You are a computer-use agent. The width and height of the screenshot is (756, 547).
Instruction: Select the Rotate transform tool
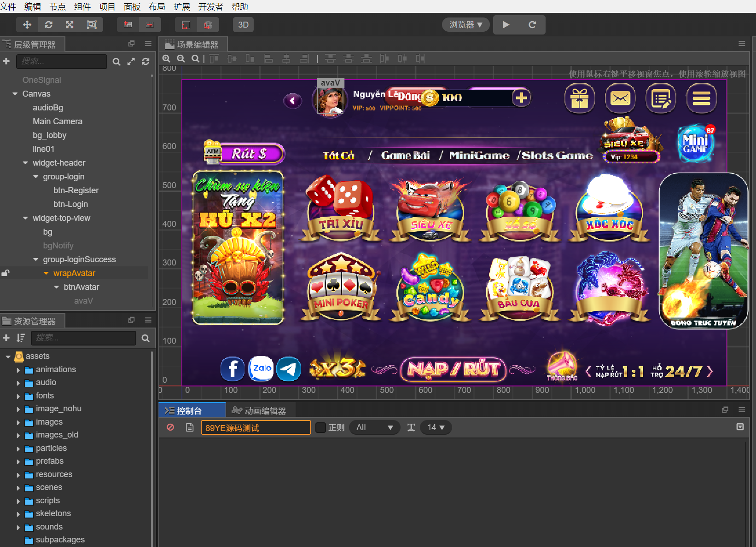(x=48, y=25)
